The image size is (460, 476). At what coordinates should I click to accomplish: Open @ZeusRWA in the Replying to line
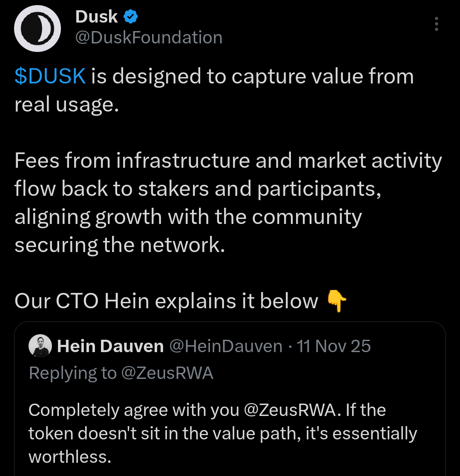point(167,373)
